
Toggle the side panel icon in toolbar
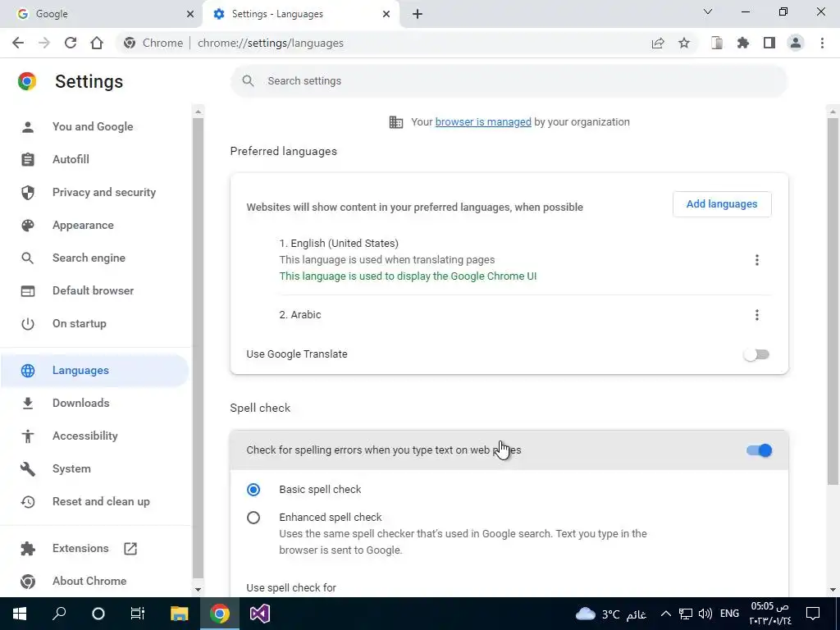(x=769, y=43)
